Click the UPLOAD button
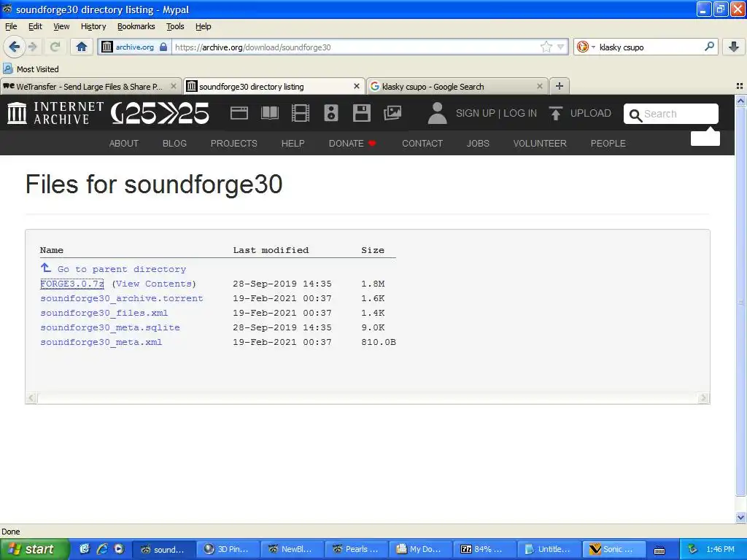The image size is (747, 560). 580,113
